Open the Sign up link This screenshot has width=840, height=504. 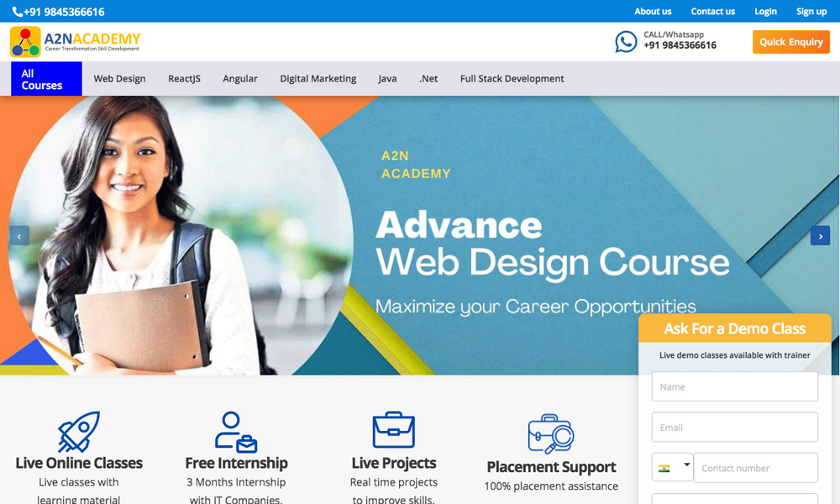tap(811, 11)
